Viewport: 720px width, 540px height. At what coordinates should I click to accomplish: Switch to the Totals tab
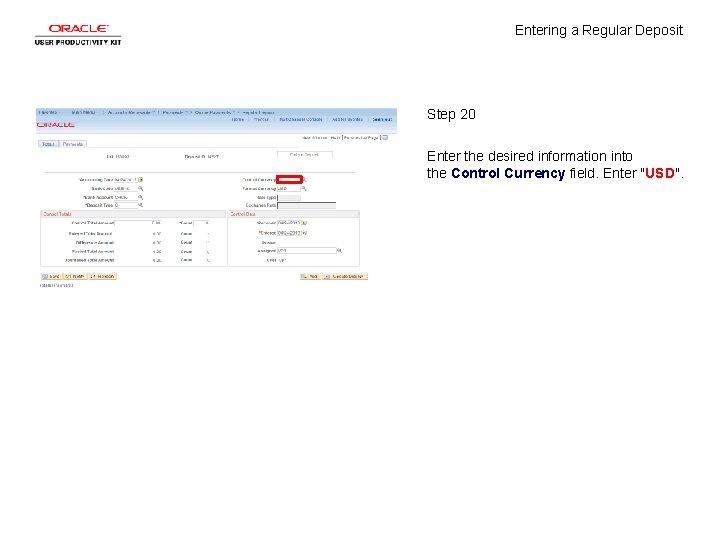coord(48,144)
